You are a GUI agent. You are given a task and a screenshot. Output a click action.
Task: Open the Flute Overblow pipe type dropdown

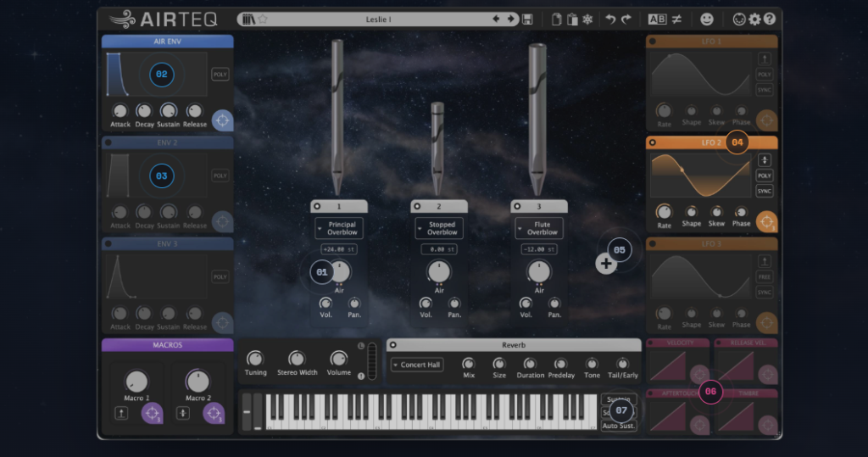click(x=539, y=228)
